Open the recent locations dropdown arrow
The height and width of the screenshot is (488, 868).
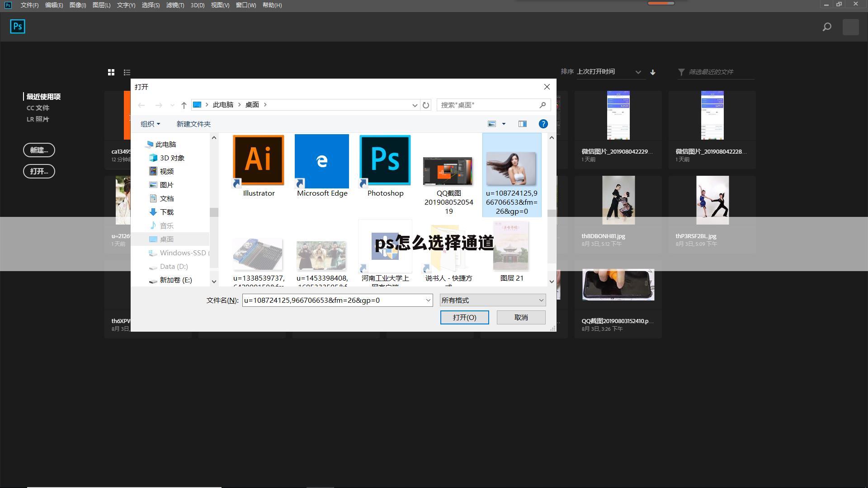click(172, 105)
